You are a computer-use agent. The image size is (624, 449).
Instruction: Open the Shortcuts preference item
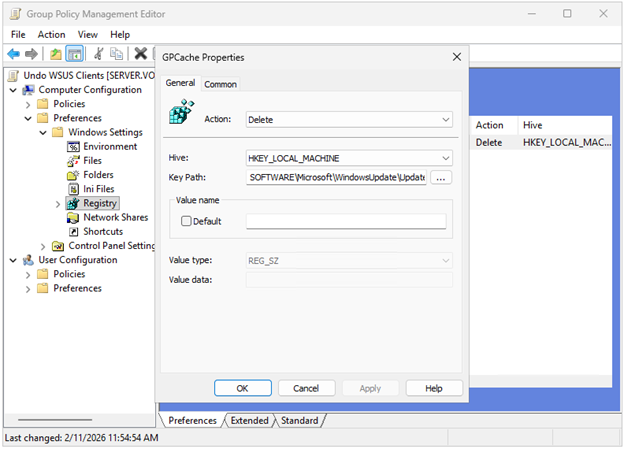coord(102,231)
